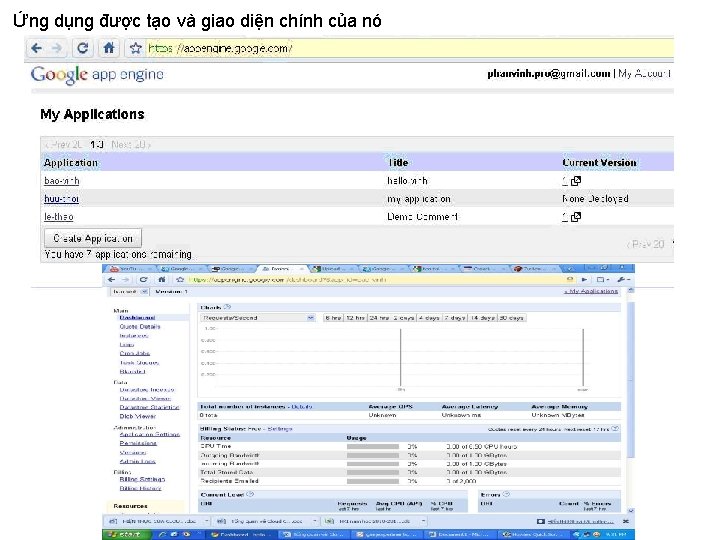The height and width of the screenshot is (540, 720).
Task: Open bao-vinh version in new window icon
Action: (x=576, y=181)
